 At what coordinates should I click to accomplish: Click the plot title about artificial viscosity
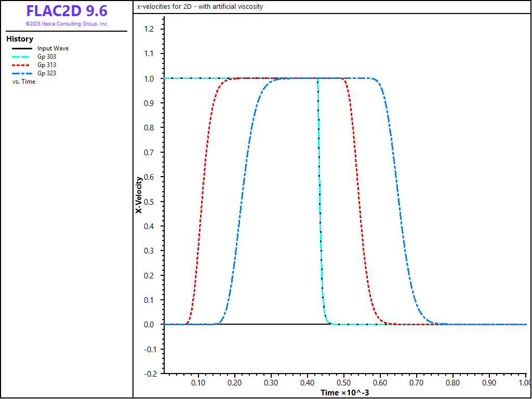[x=199, y=7]
